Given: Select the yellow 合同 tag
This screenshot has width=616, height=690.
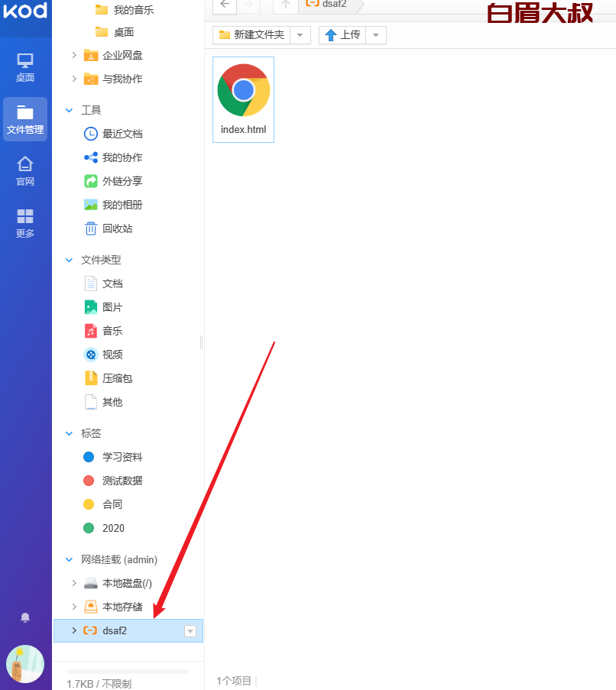Looking at the screenshot, I should coord(112,505).
